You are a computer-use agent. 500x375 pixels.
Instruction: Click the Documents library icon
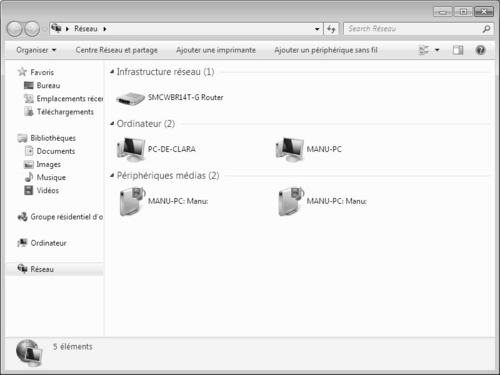pos(29,151)
